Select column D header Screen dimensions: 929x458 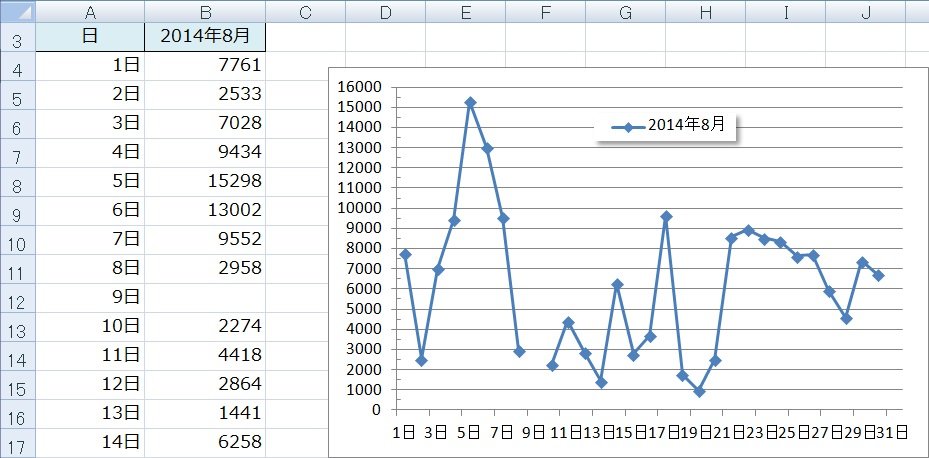[x=386, y=11]
